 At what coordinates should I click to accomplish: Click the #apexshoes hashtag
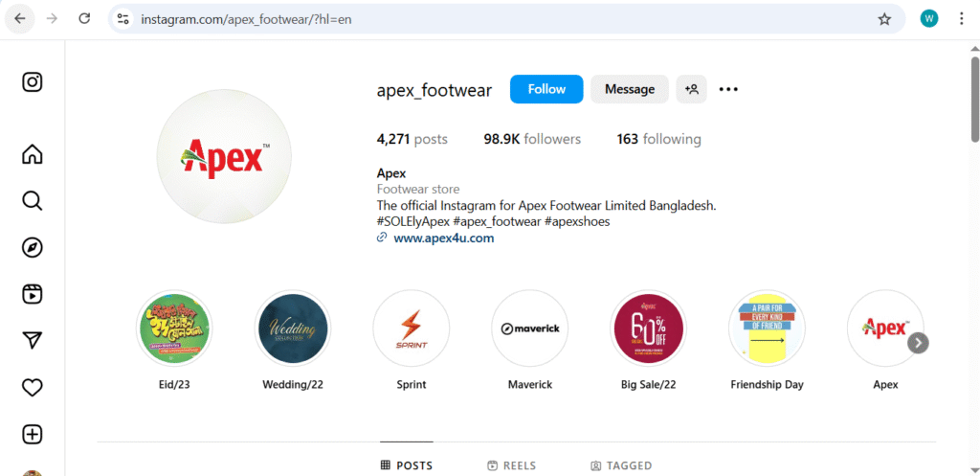(577, 222)
